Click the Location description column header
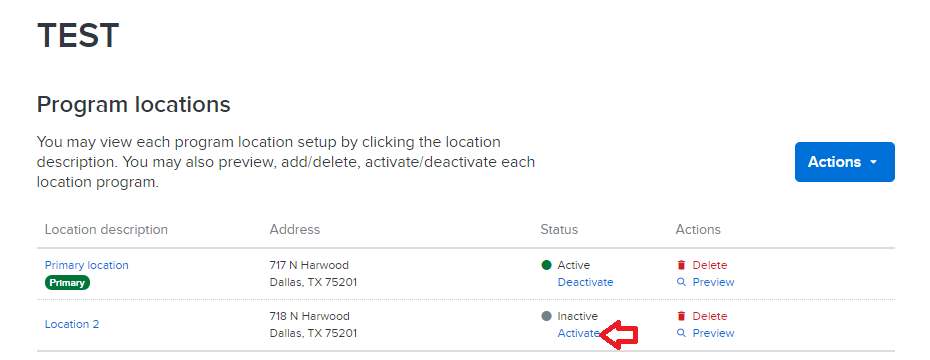 point(106,230)
